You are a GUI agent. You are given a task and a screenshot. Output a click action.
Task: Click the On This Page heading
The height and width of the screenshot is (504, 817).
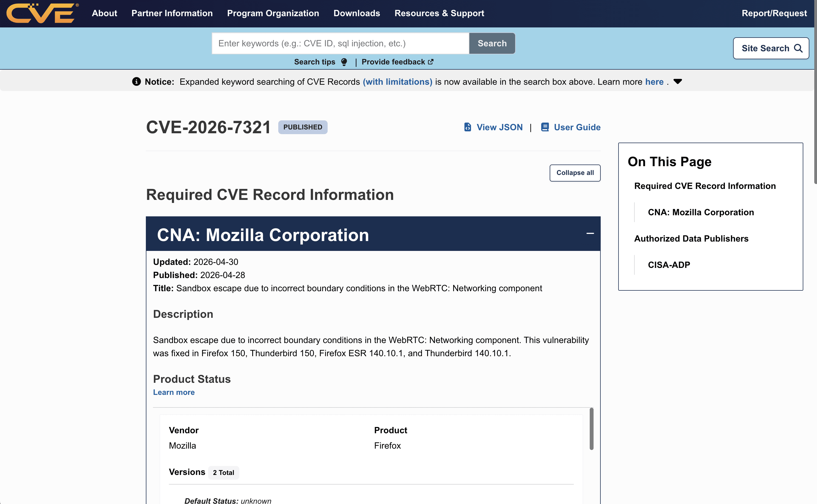click(670, 162)
